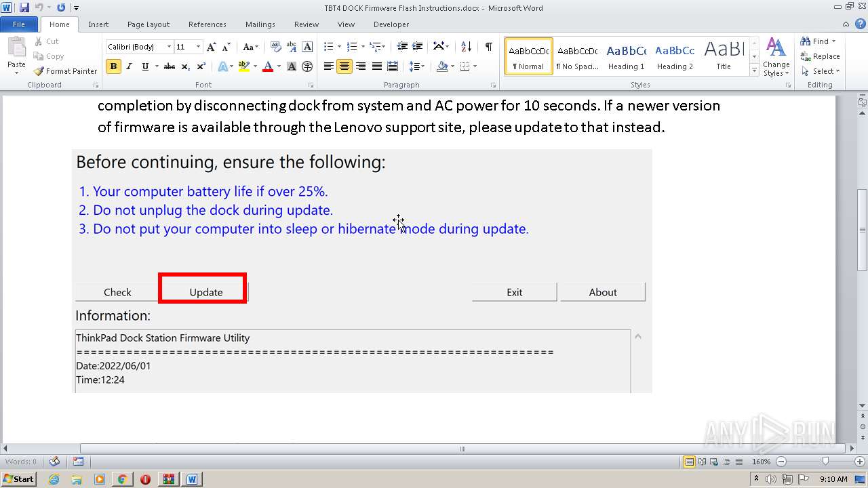Switch to the Mailings tab
The width and height of the screenshot is (868, 488).
tap(260, 24)
